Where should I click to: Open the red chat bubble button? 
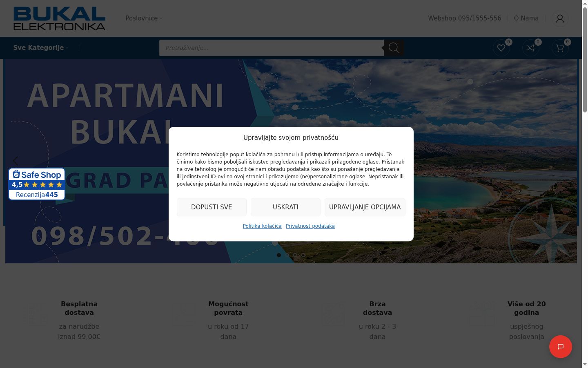(560, 347)
